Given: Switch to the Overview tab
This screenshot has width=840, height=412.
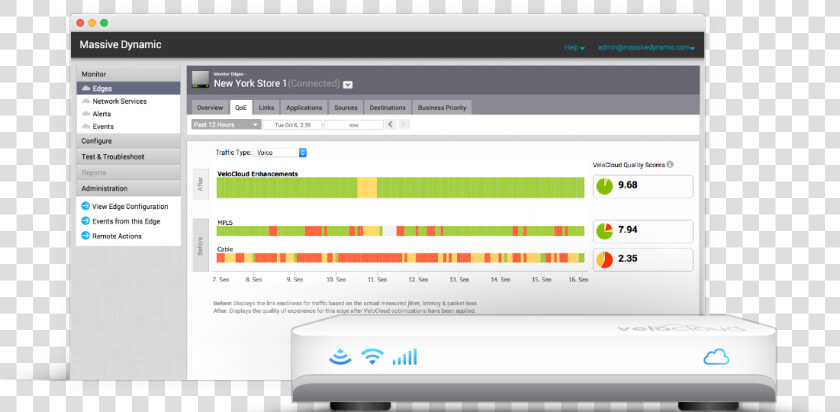Looking at the screenshot, I should pyautogui.click(x=209, y=108).
